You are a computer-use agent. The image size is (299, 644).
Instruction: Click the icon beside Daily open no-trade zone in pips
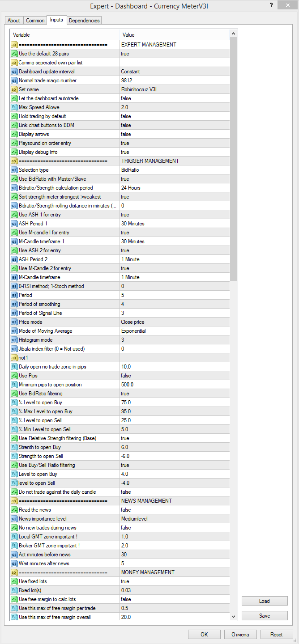point(14,367)
